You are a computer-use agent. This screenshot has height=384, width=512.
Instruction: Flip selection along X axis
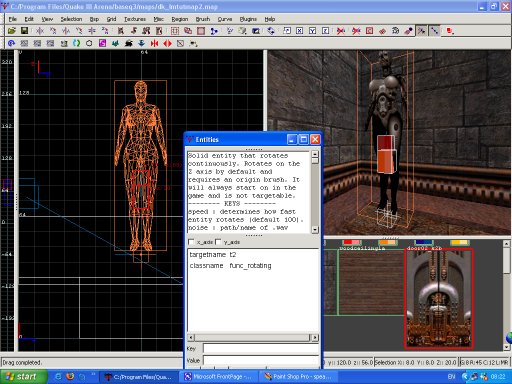click(40, 31)
